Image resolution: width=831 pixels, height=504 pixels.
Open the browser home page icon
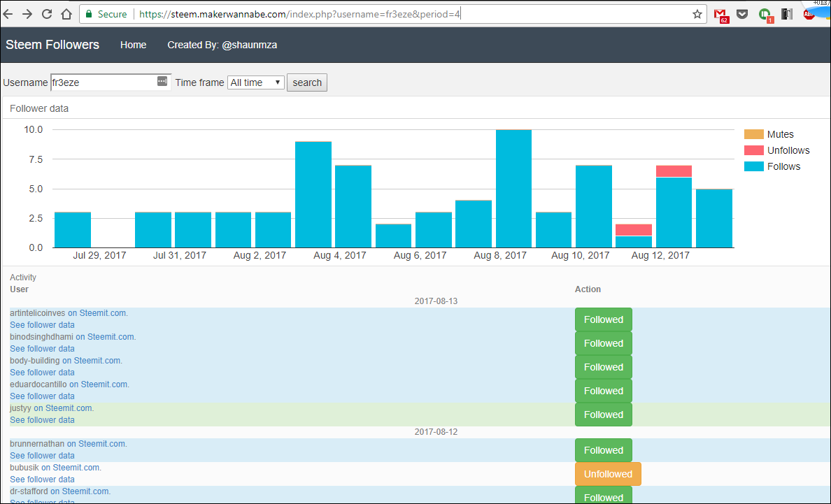pyautogui.click(x=66, y=14)
